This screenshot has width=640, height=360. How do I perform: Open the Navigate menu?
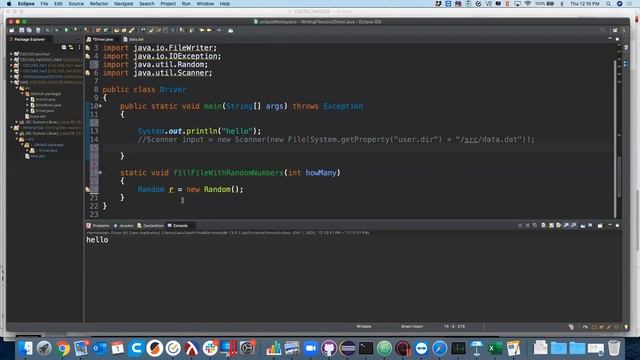(x=123, y=4)
